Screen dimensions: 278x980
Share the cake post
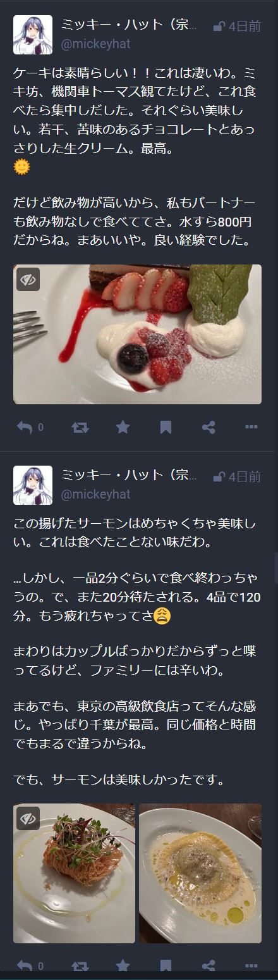[x=208, y=427]
